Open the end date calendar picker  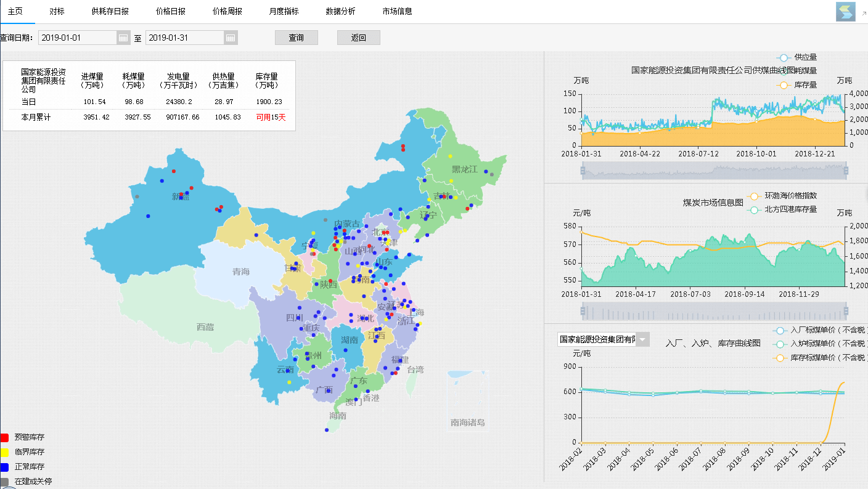[231, 38]
